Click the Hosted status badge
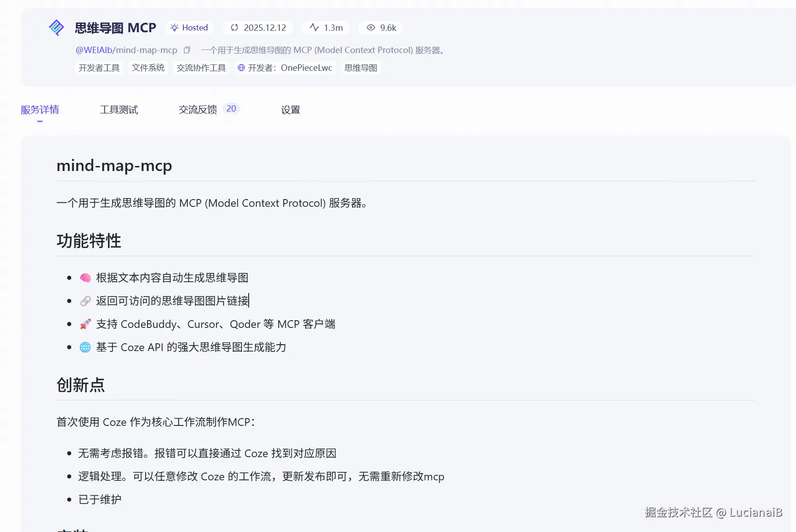 (x=189, y=28)
